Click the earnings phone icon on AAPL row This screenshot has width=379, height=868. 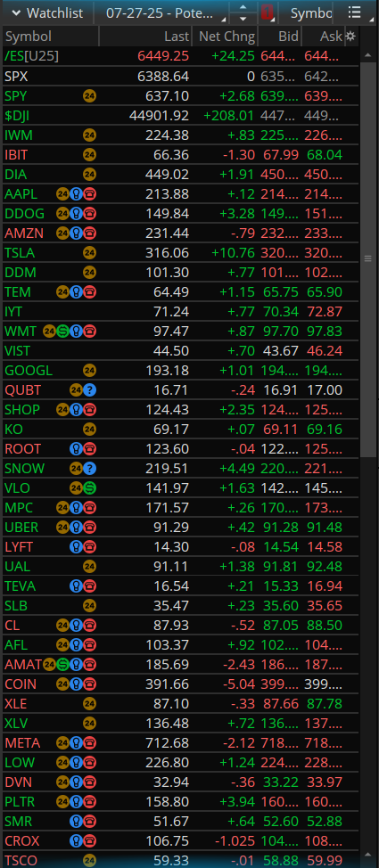pos(90,194)
